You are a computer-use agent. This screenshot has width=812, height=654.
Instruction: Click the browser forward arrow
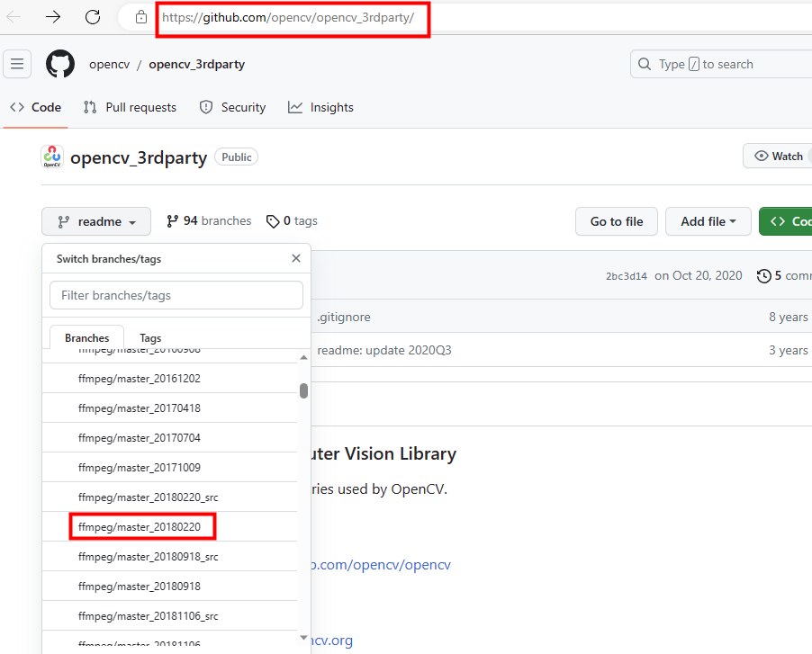tap(53, 17)
